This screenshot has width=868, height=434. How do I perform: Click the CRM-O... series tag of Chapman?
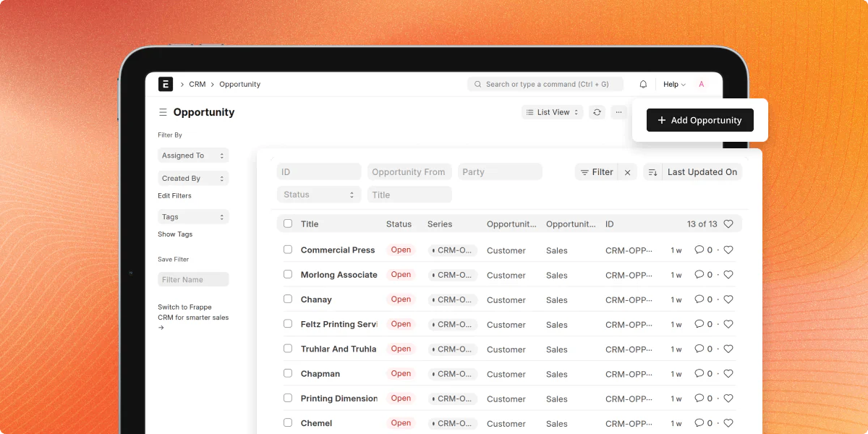coord(453,374)
